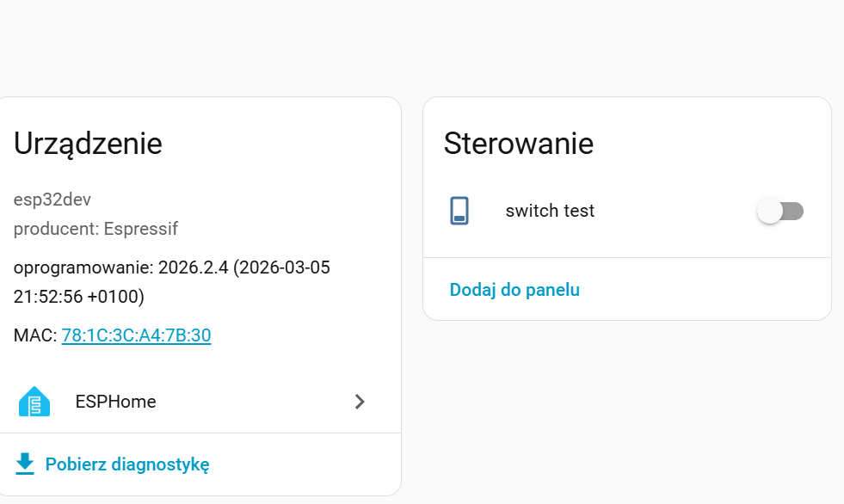Click the ESPHome house logo icon
Screen dimensions: 844x504
34,402
